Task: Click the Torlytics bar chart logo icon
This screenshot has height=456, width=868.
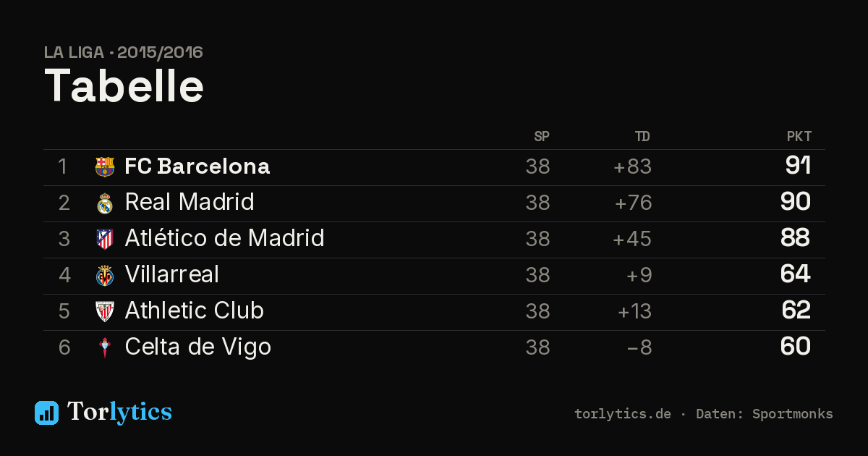Action: pyautogui.click(x=46, y=413)
